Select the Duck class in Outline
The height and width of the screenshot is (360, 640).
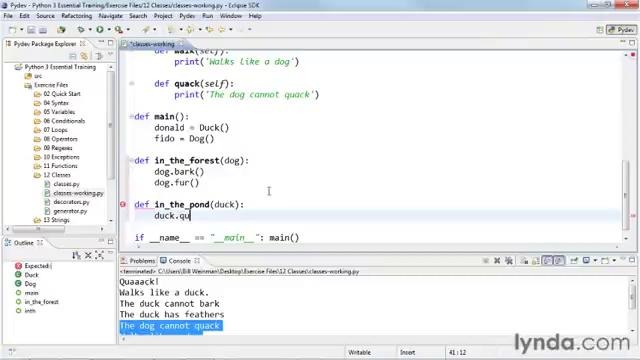point(31,275)
